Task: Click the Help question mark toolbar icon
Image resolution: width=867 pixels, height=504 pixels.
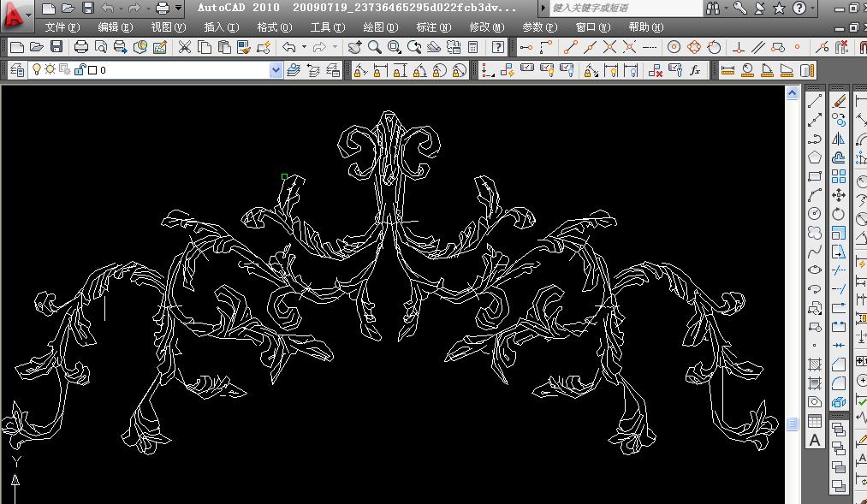Action: click(497, 47)
